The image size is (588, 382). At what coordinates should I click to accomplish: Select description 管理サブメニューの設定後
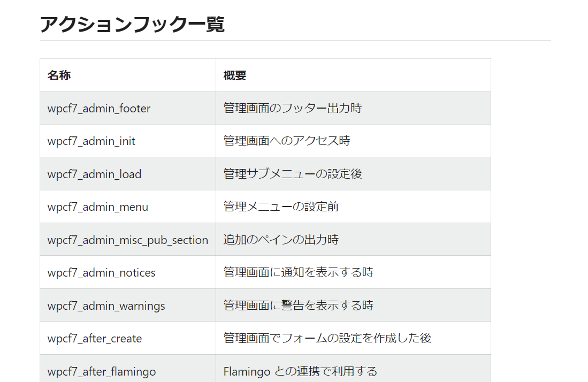pyautogui.click(x=293, y=173)
